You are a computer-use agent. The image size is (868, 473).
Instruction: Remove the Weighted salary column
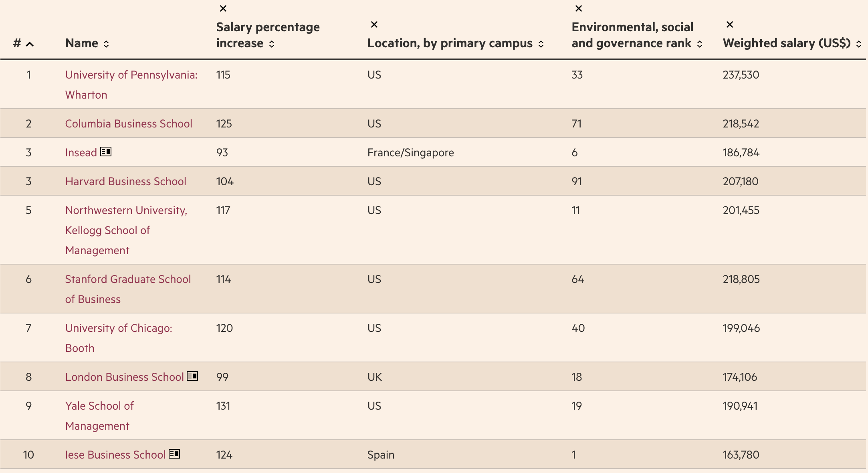(x=730, y=24)
